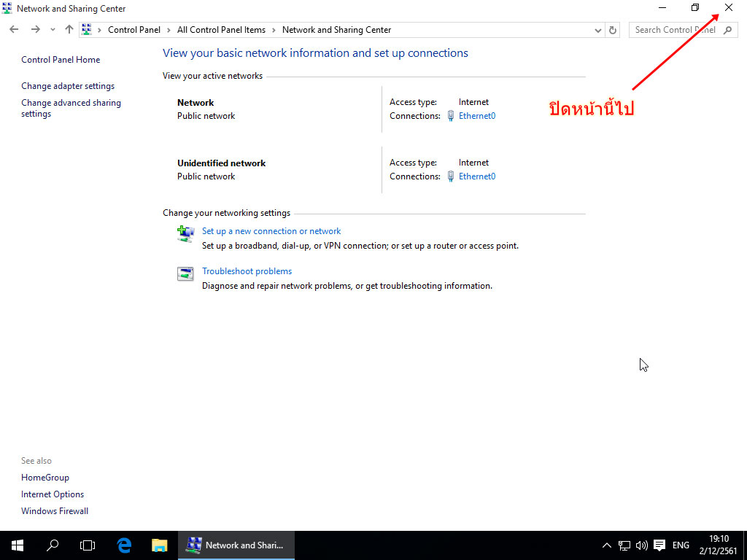This screenshot has height=560, width=747.
Task: Click the Back navigation arrow
Action: pyautogui.click(x=14, y=30)
